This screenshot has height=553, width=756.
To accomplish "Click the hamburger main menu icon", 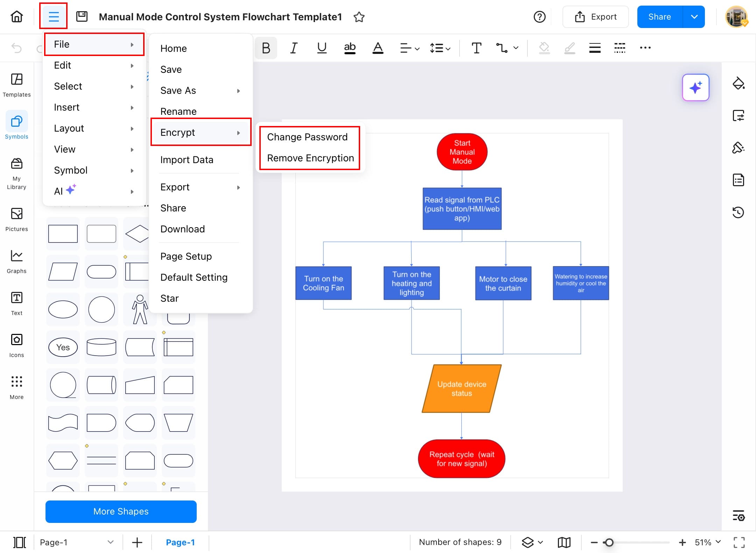I will [x=54, y=16].
